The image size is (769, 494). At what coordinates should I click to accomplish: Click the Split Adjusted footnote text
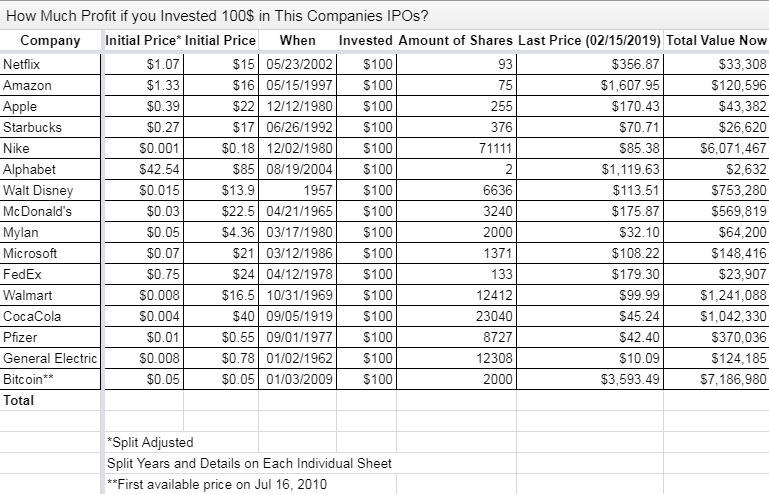[x=150, y=442]
